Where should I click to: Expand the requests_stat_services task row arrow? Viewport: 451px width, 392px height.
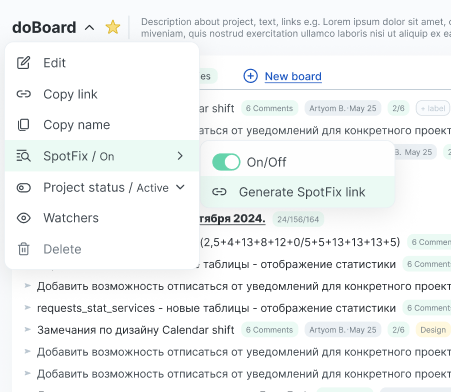click(x=28, y=308)
